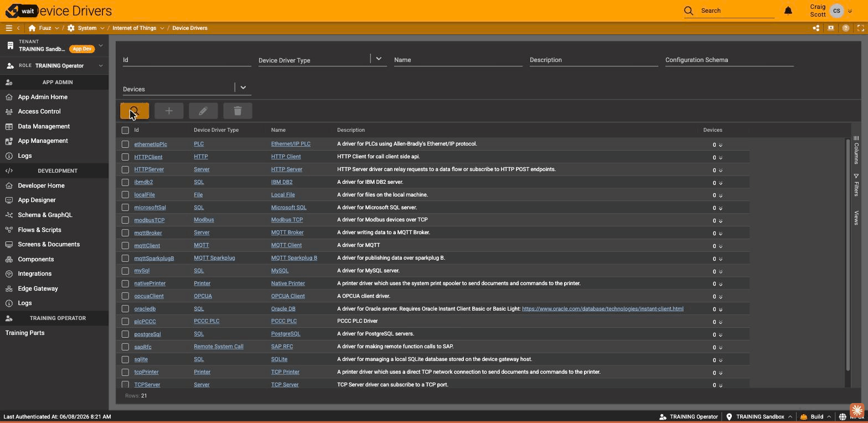Open the Native Printer name link
Viewport: 868px width, 423px height.
(x=288, y=283)
